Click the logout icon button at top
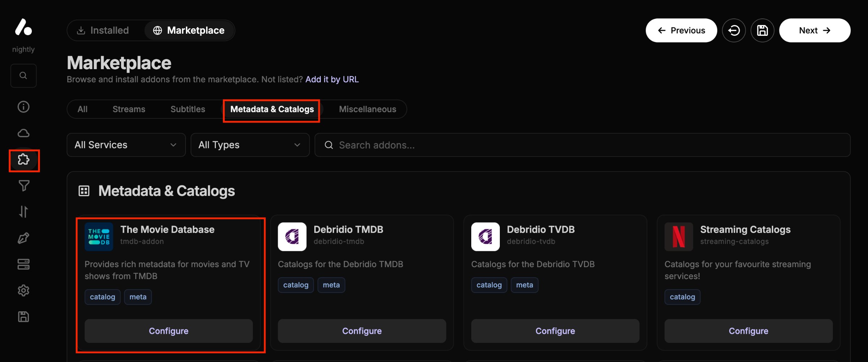The image size is (868, 362). click(734, 30)
